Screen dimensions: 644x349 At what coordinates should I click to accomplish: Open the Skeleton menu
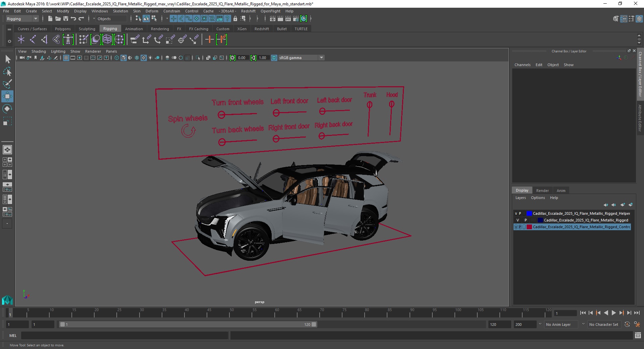tap(120, 11)
